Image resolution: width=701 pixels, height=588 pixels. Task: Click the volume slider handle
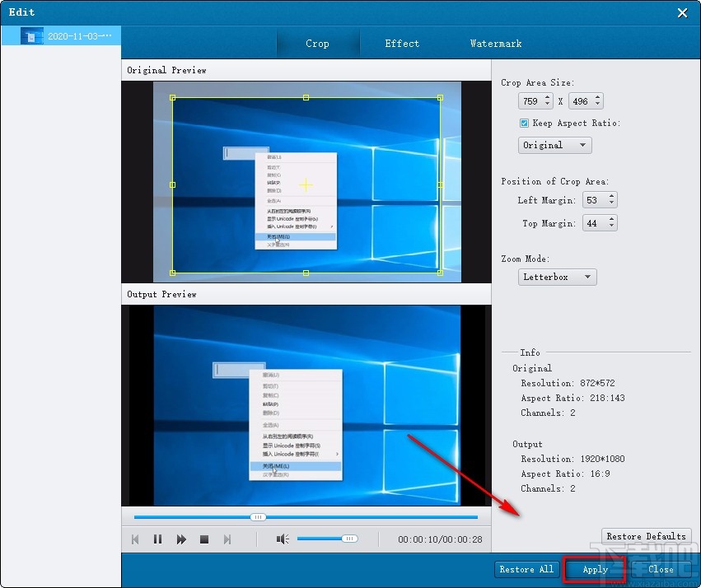click(x=349, y=539)
